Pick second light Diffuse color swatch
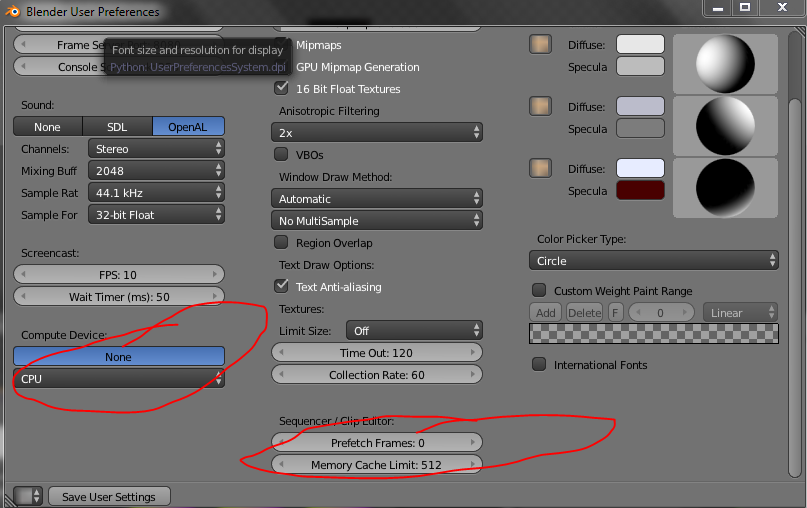Image resolution: width=807 pixels, height=508 pixels. click(640, 106)
